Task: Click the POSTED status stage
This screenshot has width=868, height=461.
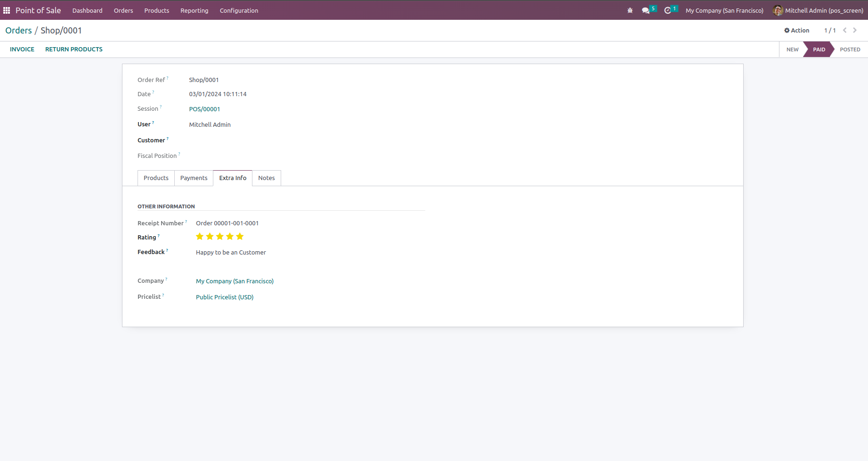Action: pos(850,49)
